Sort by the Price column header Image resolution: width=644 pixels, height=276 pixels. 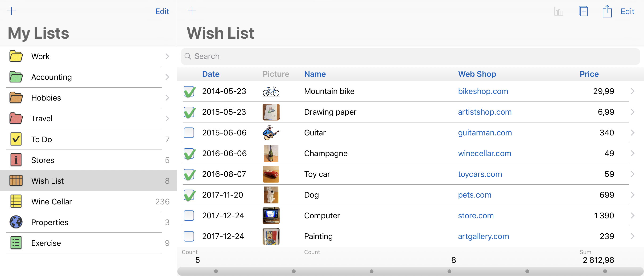(589, 74)
